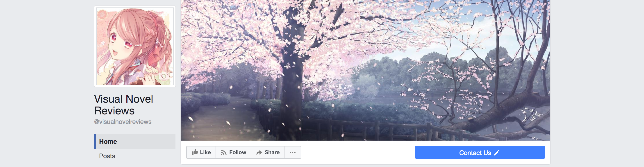The width and height of the screenshot is (644, 167).
Task: Open the three-dots more options menu
Action: click(292, 152)
